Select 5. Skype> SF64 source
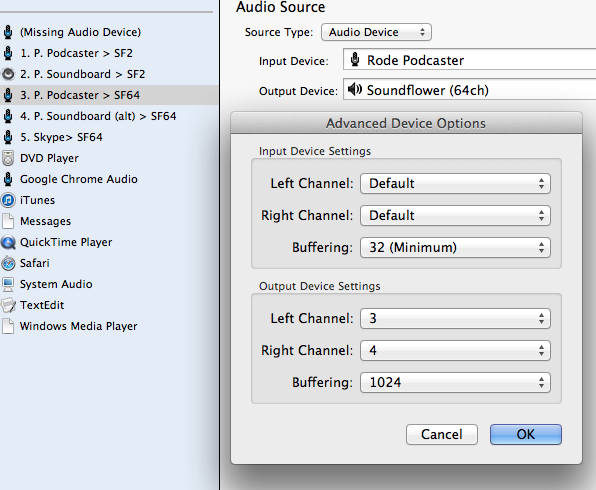 [x=109, y=137]
